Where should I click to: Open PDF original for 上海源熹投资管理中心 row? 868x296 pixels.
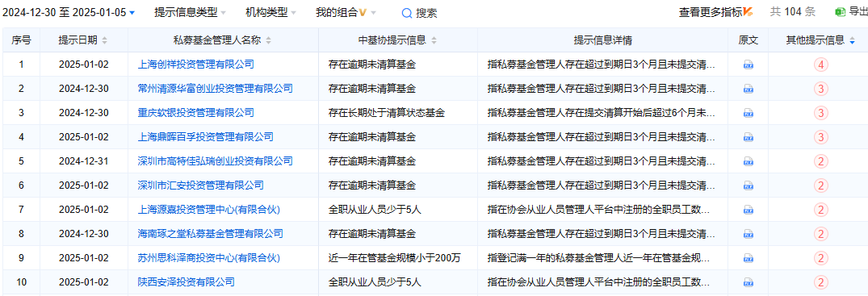point(748,210)
